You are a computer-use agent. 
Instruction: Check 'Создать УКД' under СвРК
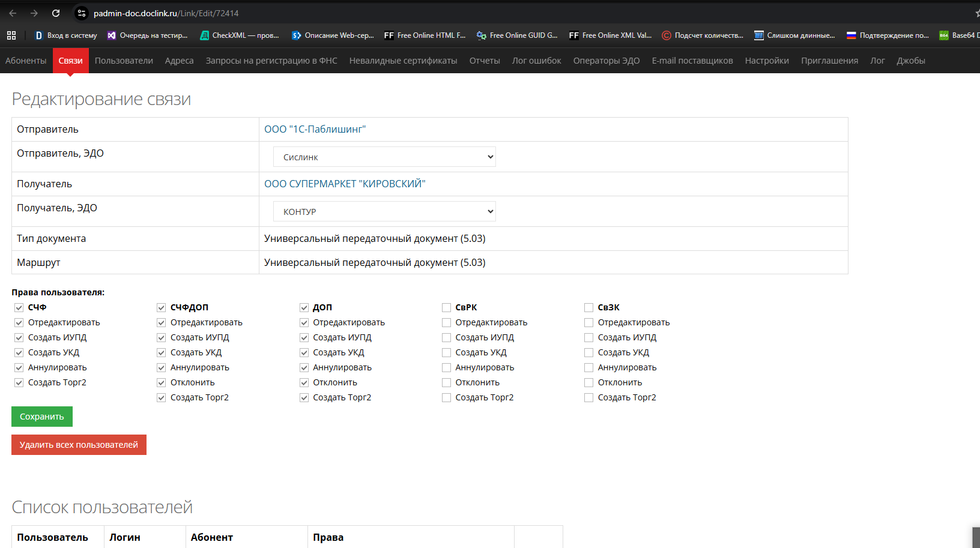click(446, 353)
